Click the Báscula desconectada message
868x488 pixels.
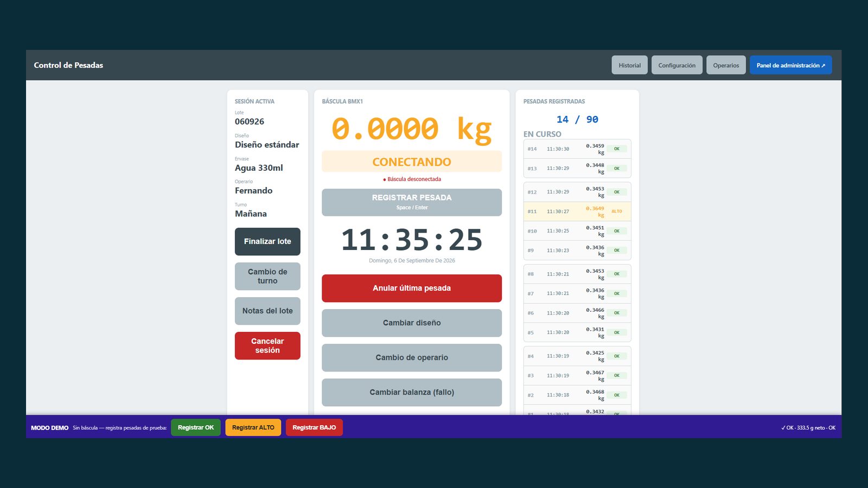click(412, 179)
